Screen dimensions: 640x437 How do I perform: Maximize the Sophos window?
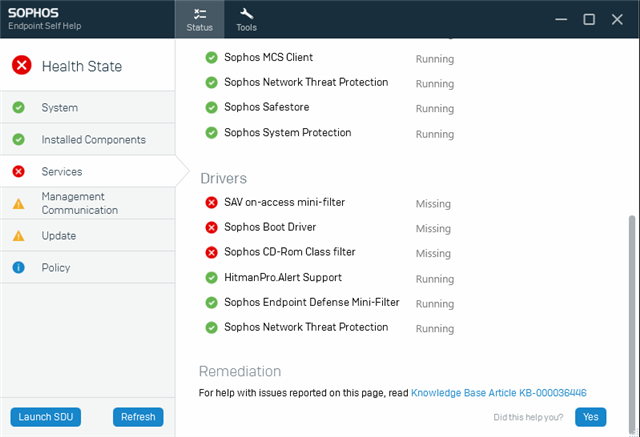[589, 19]
